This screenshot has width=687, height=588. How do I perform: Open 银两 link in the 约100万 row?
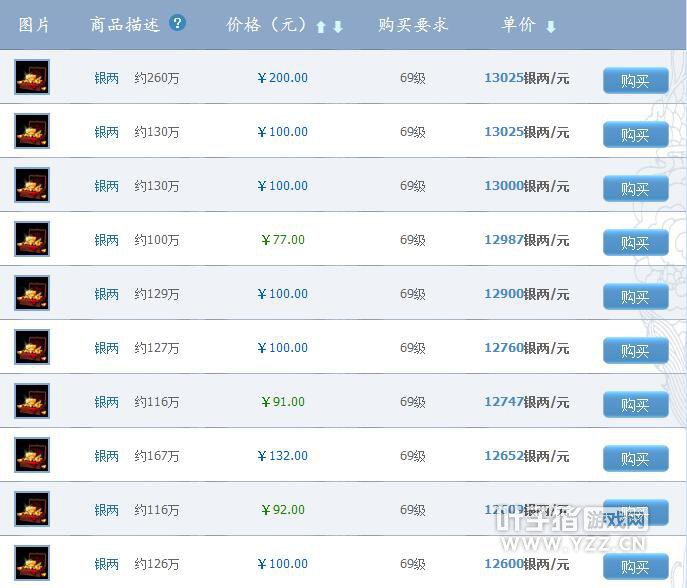(107, 240)
